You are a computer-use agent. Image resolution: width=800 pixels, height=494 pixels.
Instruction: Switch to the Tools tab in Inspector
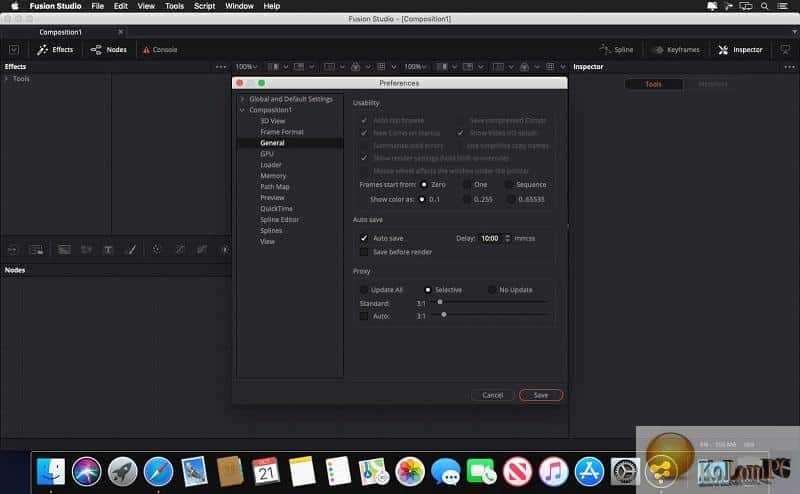654,84
